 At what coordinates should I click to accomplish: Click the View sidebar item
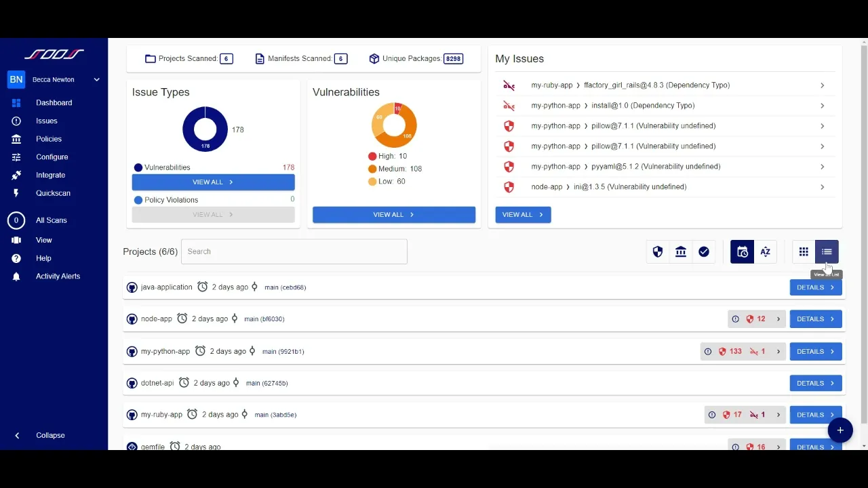coord(44,240)
